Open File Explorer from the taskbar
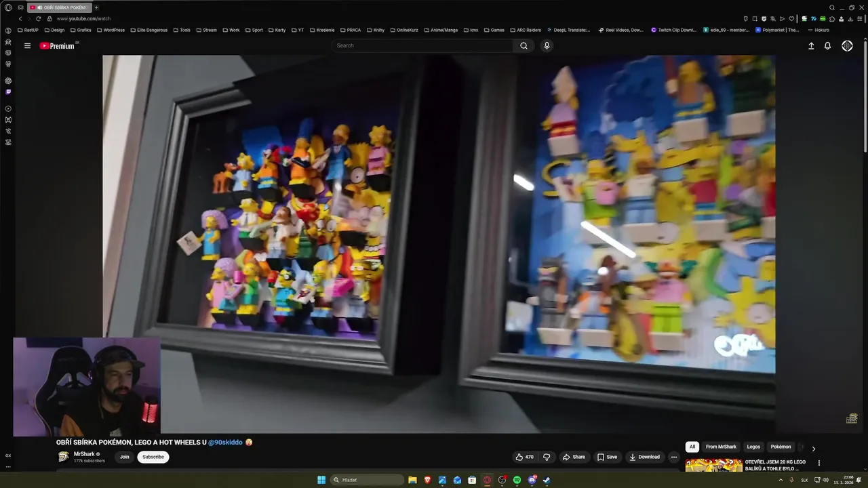The height and width of the screenshot is (488, 868). click(412, 480)
